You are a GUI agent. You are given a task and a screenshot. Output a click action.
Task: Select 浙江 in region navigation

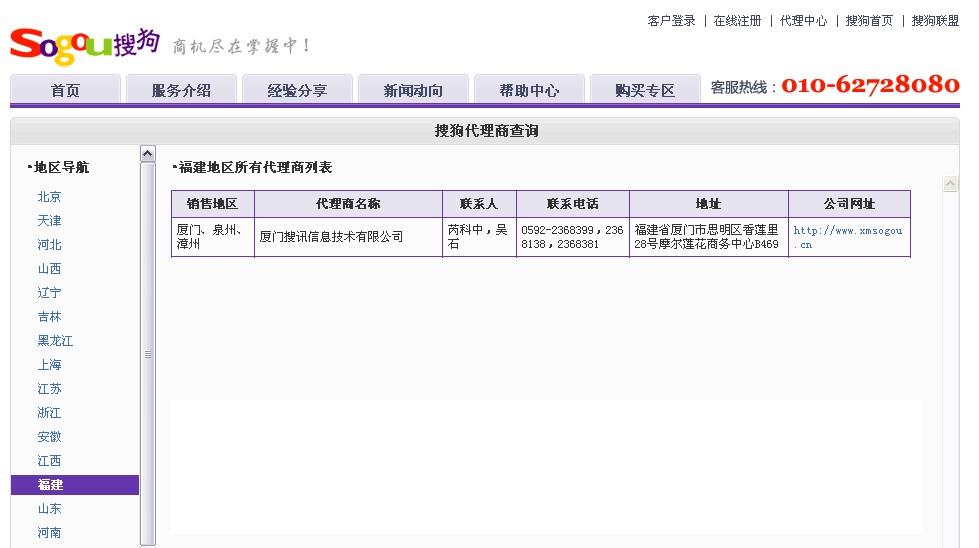point(49,413)
